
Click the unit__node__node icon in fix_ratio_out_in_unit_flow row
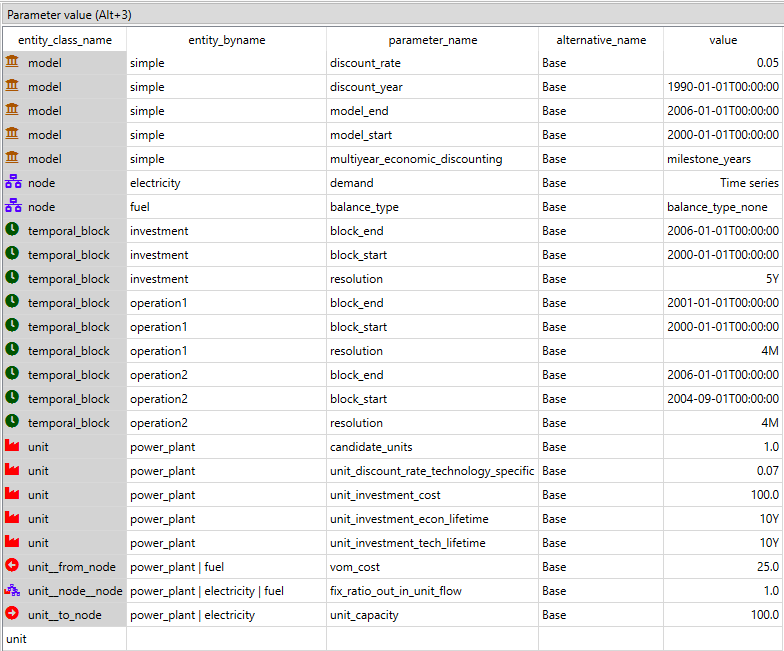coord(12,590)
